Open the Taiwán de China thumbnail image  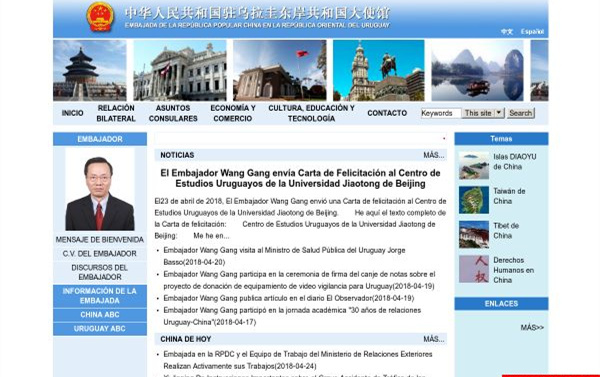click(474, 200)
